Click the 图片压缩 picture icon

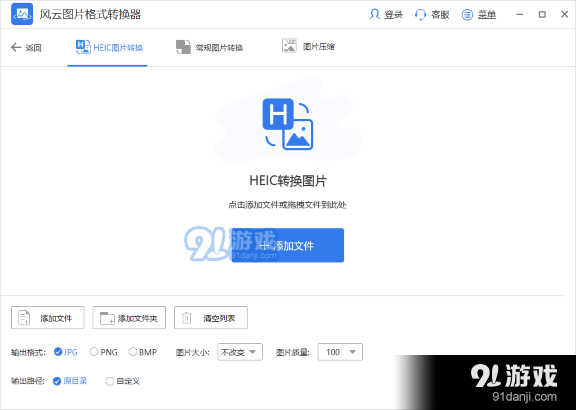[289, 46]
